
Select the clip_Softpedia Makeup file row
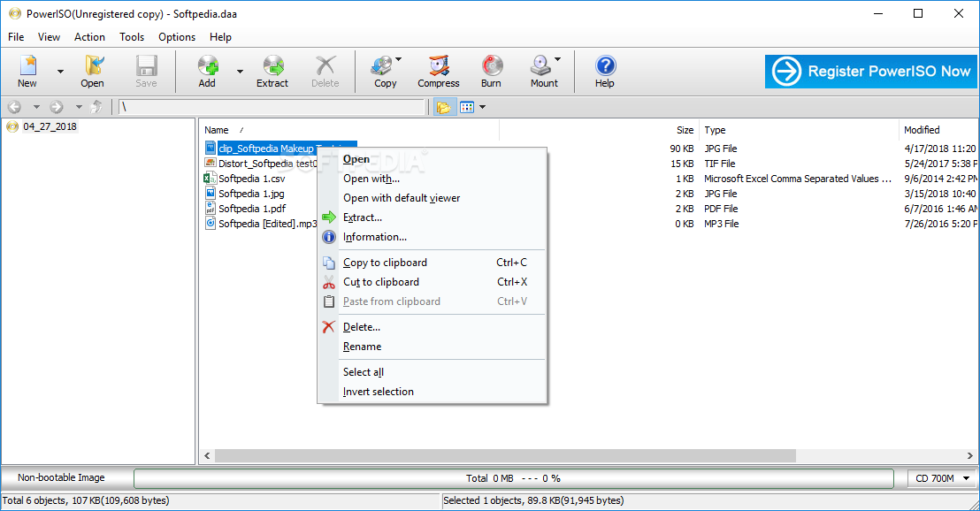point(267,149)
